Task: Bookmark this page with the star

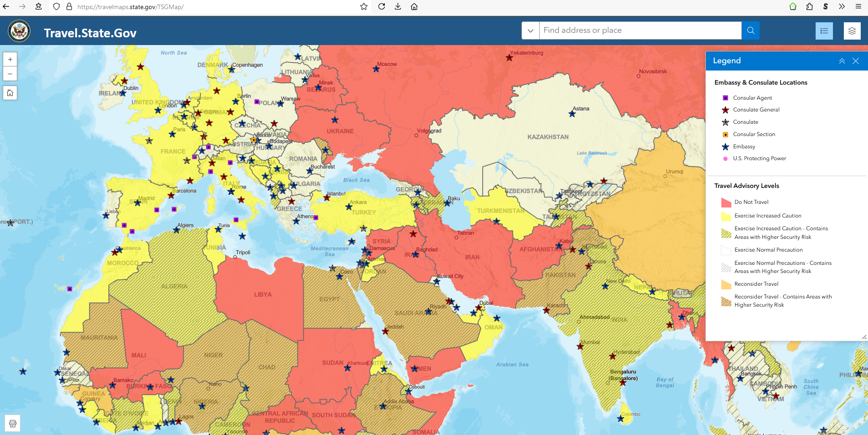Action: (x=364, y=7)
